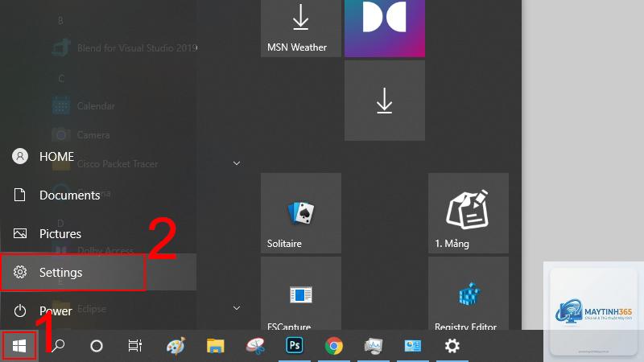Click the unlabeled download arrow tile
This screenshot has width=644, height=362.
click(385, 101)
